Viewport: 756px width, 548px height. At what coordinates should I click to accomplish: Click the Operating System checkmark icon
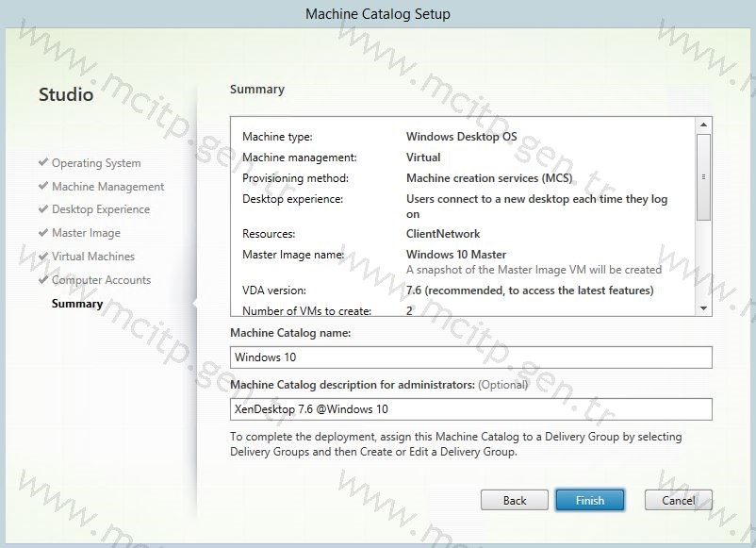point(43,162)
